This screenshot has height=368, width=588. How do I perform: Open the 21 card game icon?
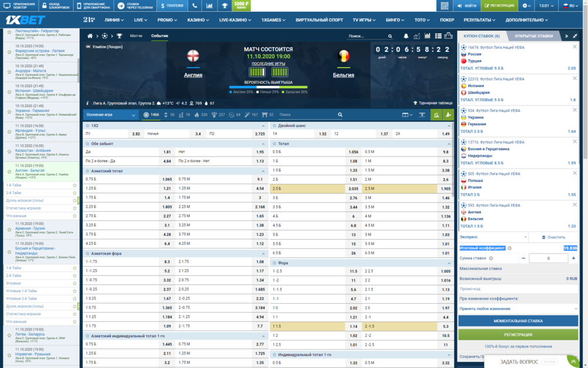pyautogui.click(x=89, y=20)
